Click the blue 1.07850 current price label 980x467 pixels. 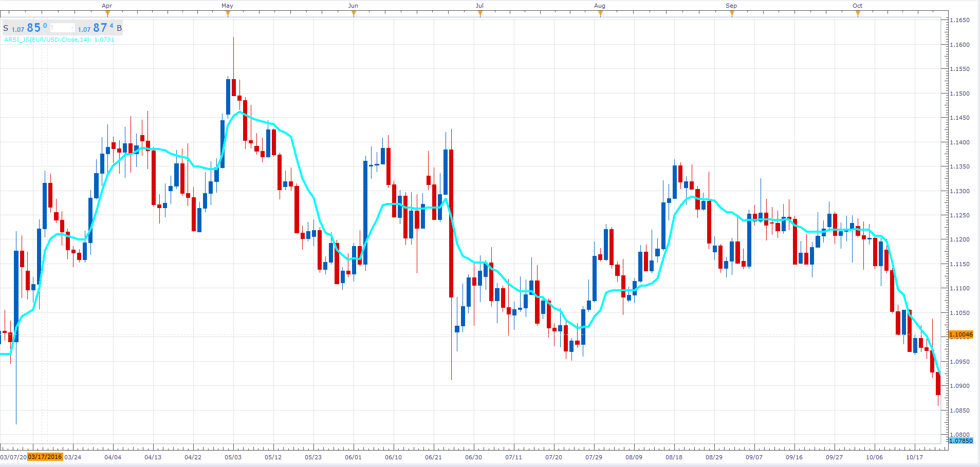960,441
